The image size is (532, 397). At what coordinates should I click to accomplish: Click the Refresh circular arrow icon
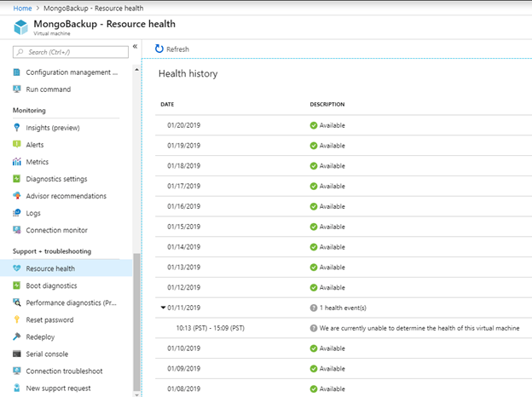tap(159, 49)
